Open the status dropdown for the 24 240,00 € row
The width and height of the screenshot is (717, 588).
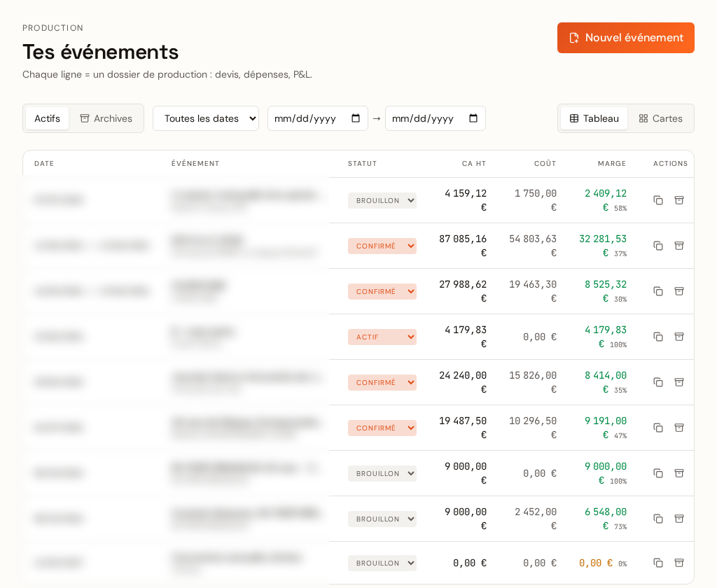382,382
